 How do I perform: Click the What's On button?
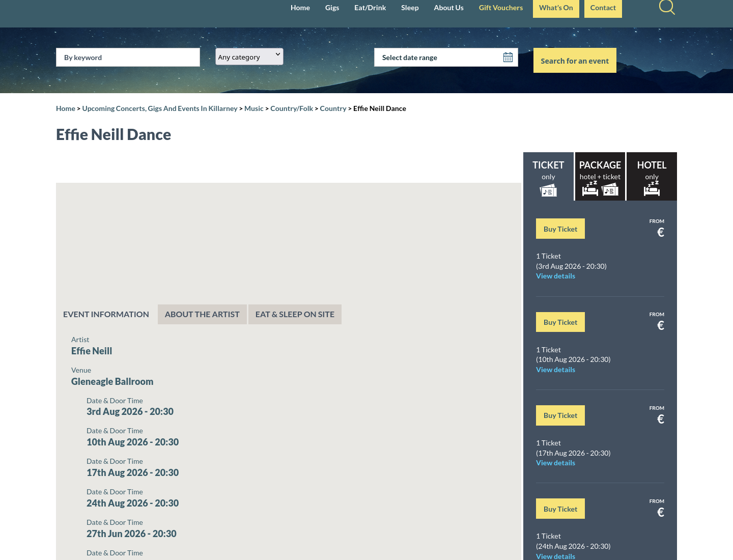(556, 8)
